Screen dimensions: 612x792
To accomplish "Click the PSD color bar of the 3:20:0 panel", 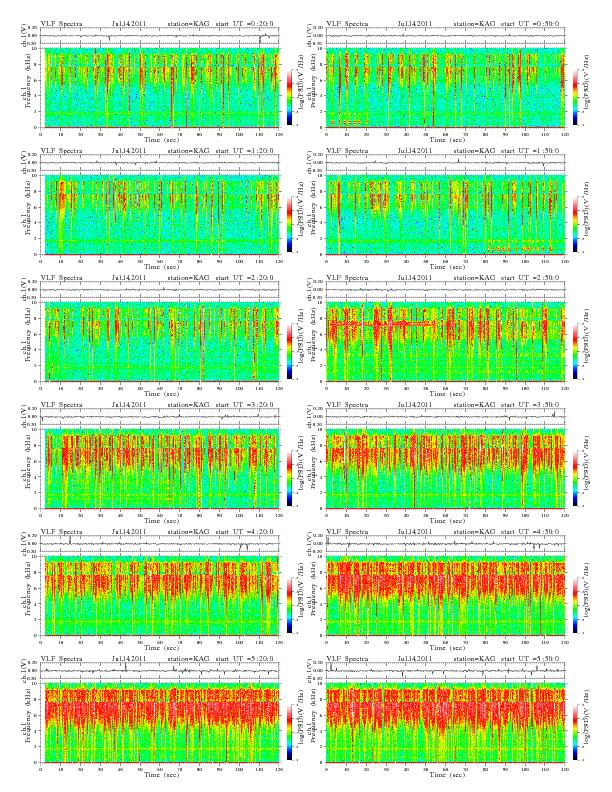I will 289,478.
